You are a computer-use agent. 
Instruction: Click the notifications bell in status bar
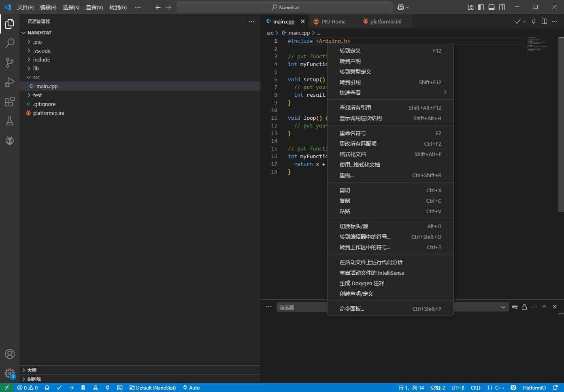click(x=555, y=388)
